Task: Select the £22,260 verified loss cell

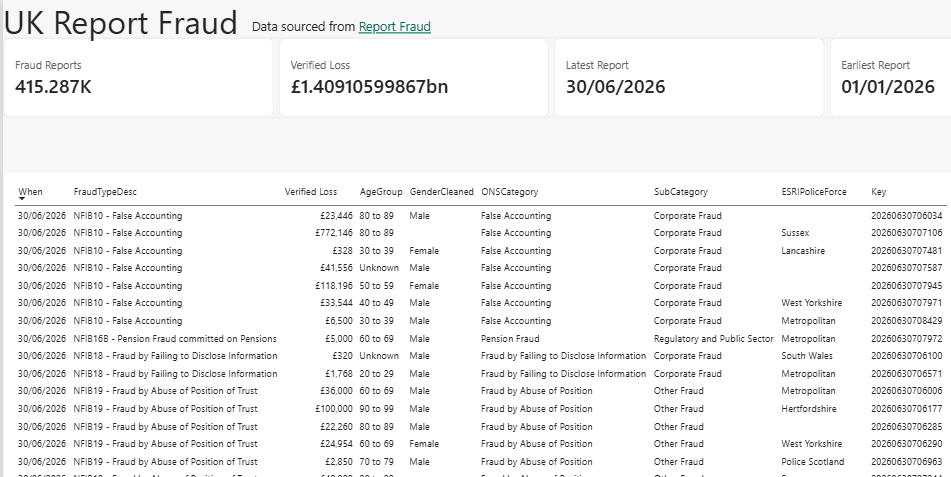Action: coord(335,427)
